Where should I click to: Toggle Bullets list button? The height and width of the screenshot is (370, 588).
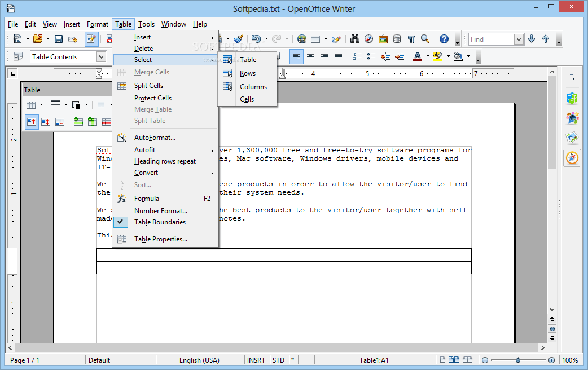[371, 56]
